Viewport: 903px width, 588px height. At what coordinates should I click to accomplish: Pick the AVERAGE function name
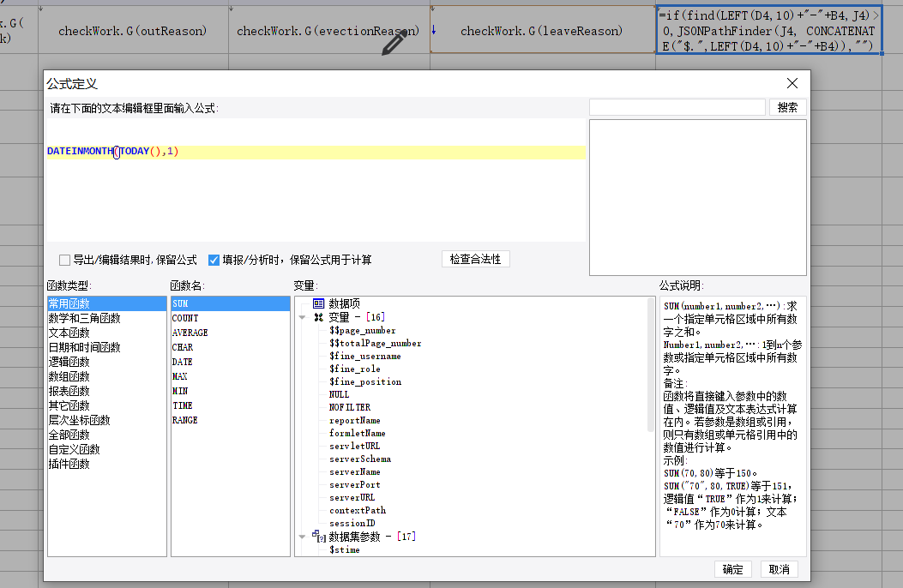click(x=190, y=333)
